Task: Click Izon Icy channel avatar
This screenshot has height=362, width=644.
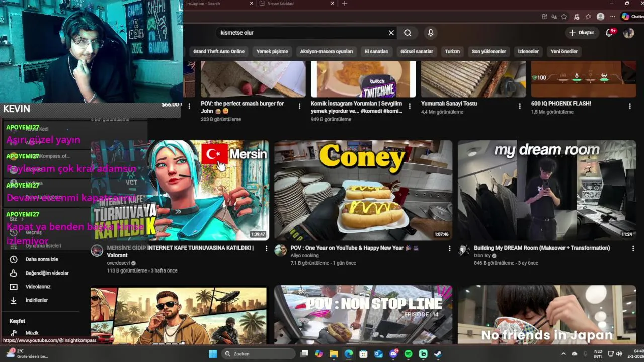Action: pos(464,250)
